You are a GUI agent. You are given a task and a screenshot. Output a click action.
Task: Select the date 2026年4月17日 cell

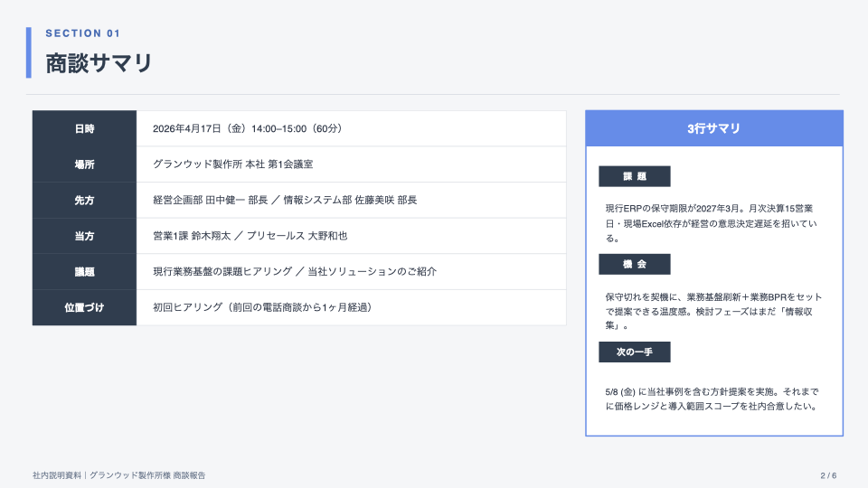tap(351, 128)
